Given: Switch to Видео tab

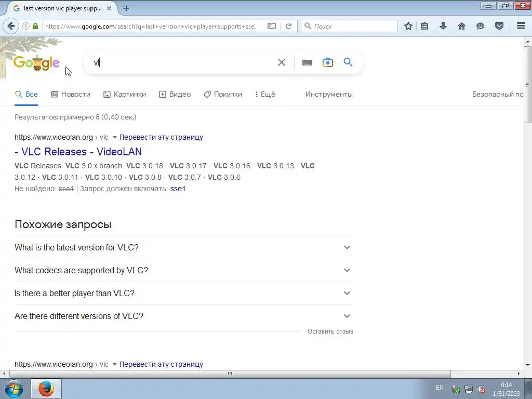Looking at the screenshot, I should click(175, 95).
